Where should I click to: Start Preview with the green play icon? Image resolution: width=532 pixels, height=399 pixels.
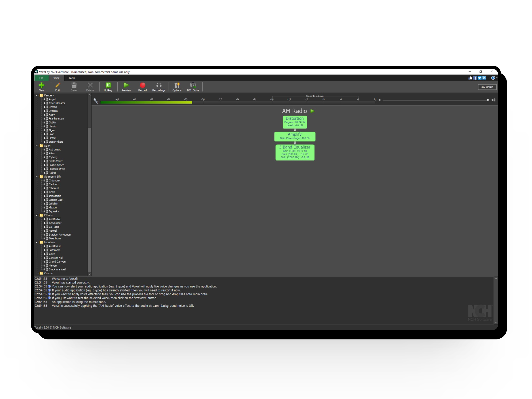click(126, 85)
